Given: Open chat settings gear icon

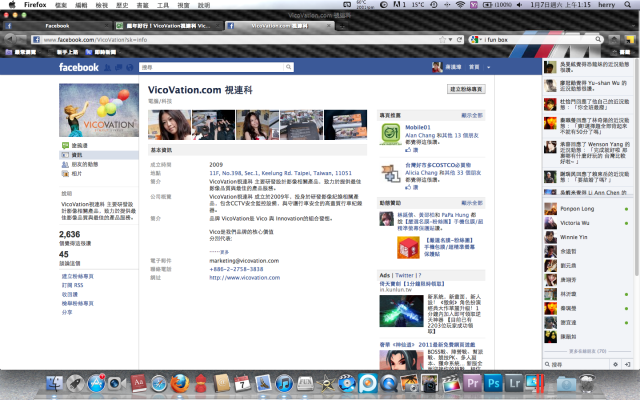Looking at the screenshot, I should point(616,364).
